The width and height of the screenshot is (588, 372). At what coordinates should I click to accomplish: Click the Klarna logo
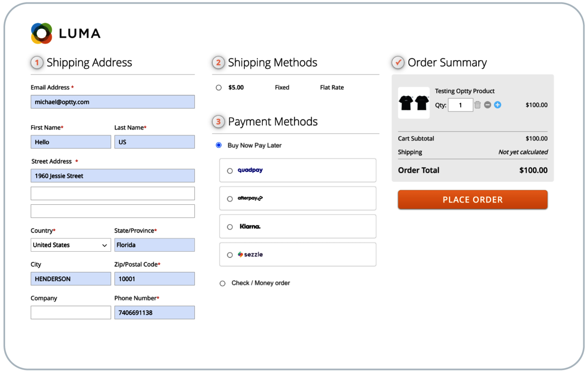point(250,226)
